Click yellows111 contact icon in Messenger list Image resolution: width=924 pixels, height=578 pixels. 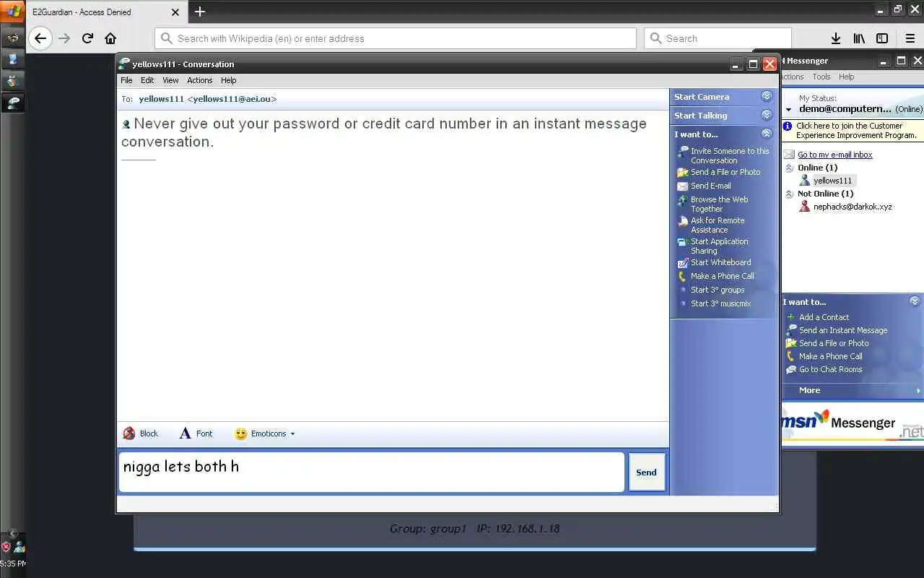(x=805, y=181)
